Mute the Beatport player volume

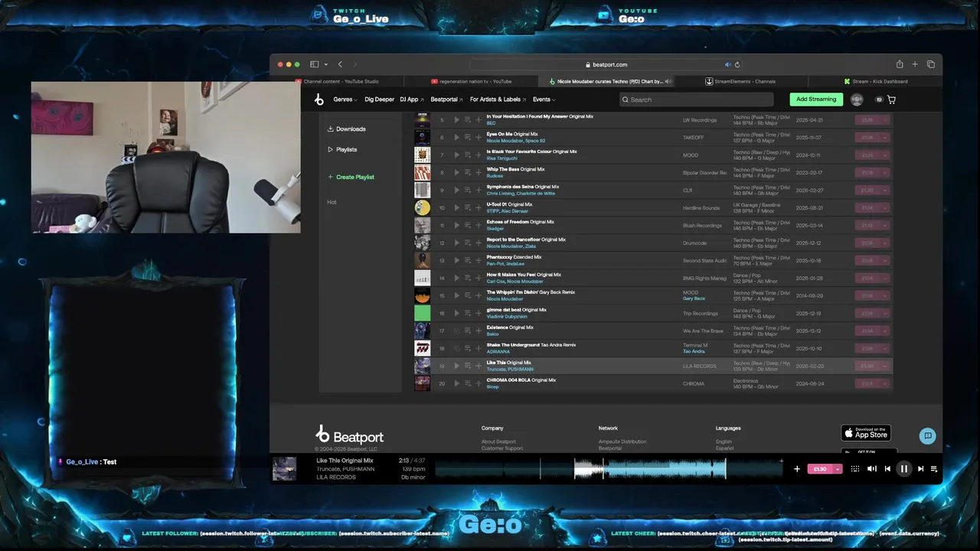click(x=871, y=468)
